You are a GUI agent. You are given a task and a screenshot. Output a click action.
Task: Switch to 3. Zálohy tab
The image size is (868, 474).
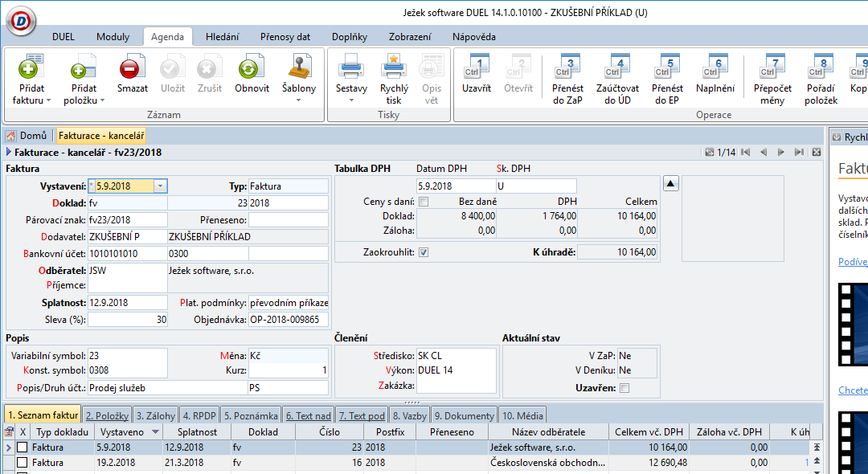coord(156,415)
